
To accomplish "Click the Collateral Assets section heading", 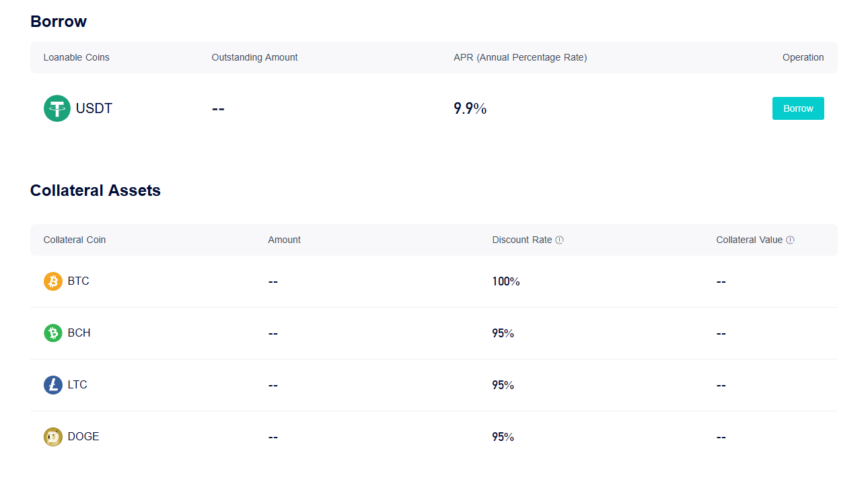I will click(x=96, y=191).
